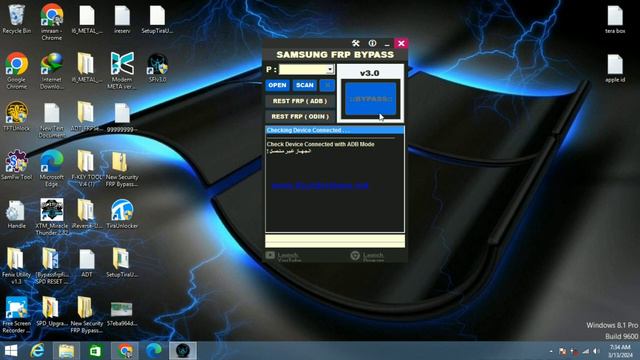
Task: Open the ireserv file icon
Action: tap(122, 19)
